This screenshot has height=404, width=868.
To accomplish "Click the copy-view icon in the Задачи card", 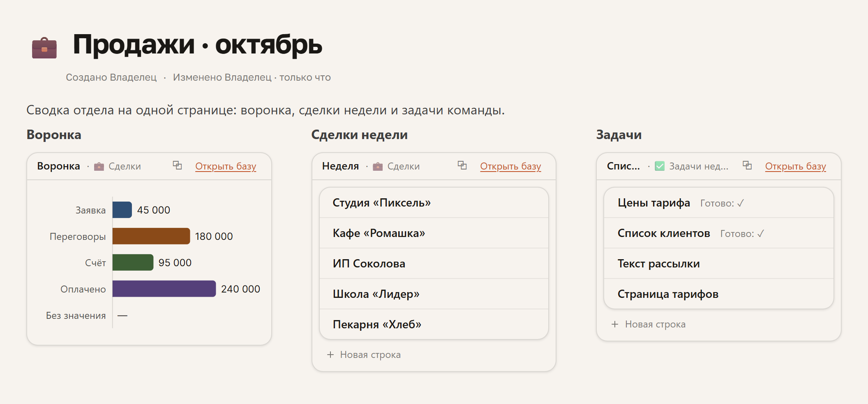I will click(x=747, y=165).
